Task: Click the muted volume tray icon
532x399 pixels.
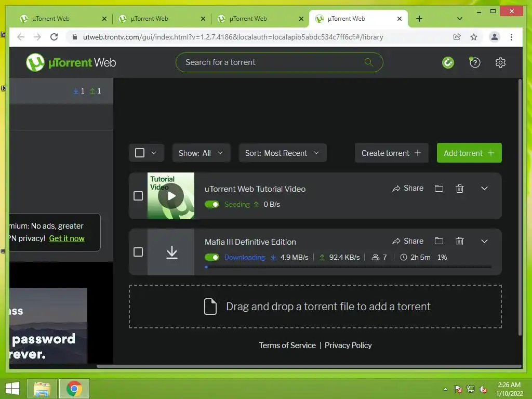Action: pyautogui.click(x=483, y=389)
